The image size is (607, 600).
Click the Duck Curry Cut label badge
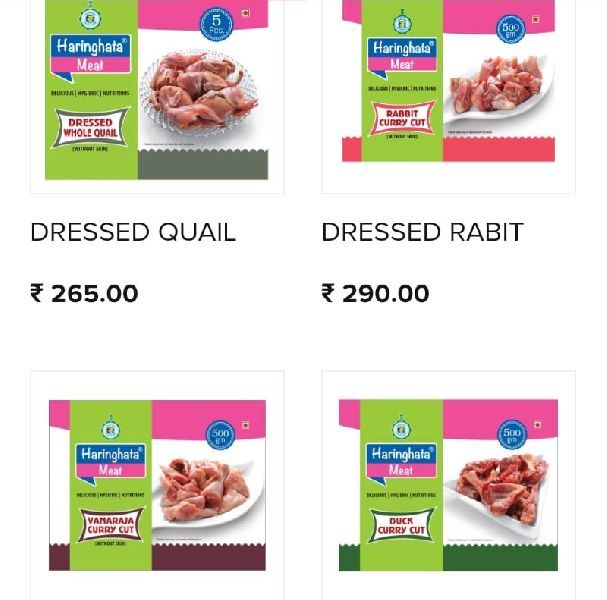pyautogui.click(x=401, y=526)
